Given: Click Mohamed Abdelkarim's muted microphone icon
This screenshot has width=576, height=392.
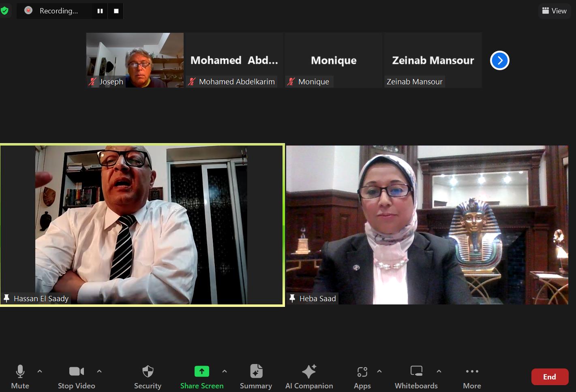Looking at the screenshot, I should coord(192,81).
